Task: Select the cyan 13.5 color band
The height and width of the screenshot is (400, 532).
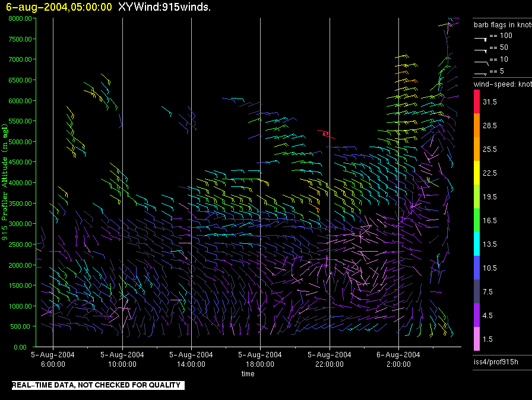Action: tap(477, 244)
